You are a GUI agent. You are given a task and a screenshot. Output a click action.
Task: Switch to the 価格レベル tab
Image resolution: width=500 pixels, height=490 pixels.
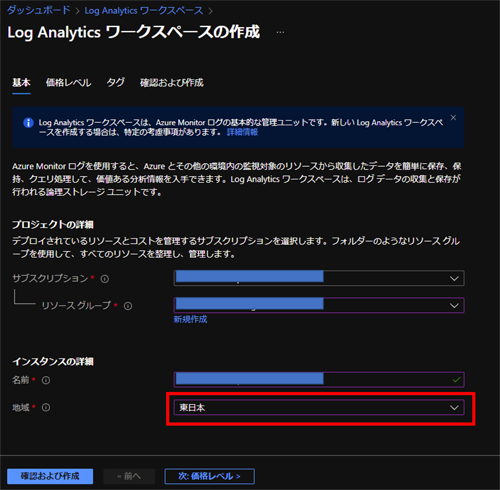68,83
